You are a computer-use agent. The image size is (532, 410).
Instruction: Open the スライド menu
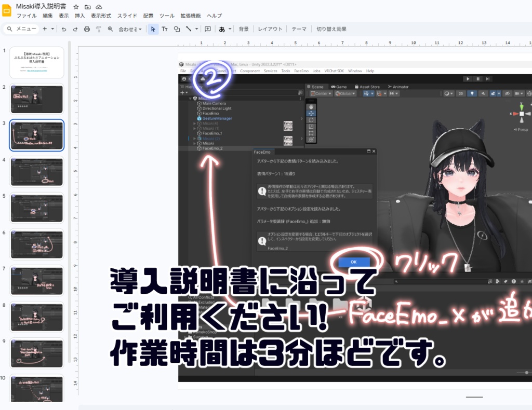click(127, 16)
